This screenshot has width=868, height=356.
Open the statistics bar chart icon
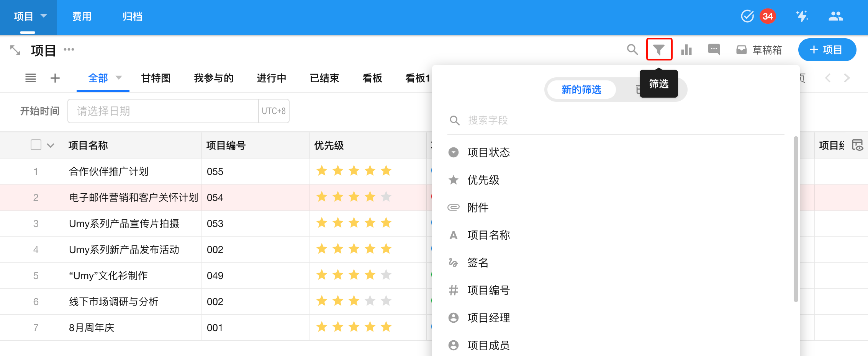click(x=686, y=50)
